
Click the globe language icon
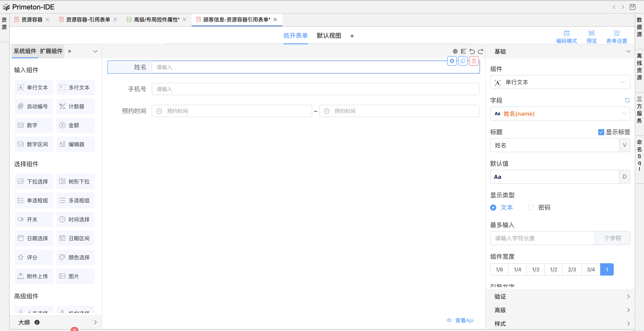(455, 51)
